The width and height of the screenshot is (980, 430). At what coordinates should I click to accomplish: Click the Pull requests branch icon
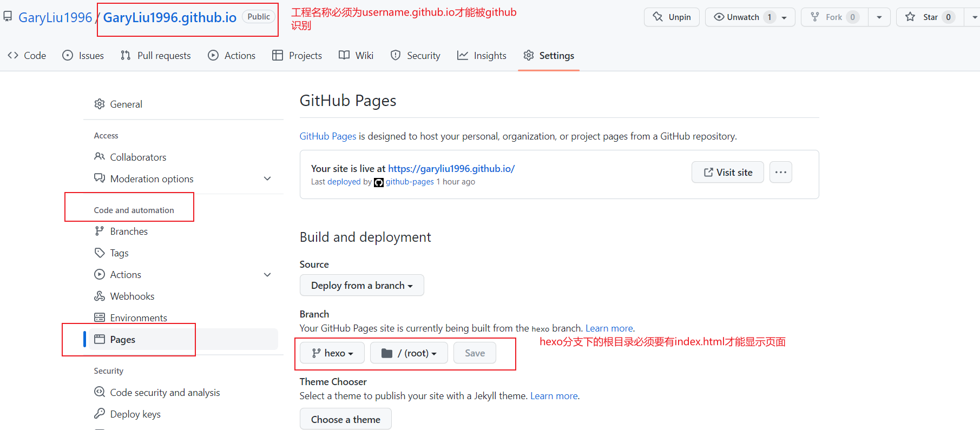[x=126, y=55]
